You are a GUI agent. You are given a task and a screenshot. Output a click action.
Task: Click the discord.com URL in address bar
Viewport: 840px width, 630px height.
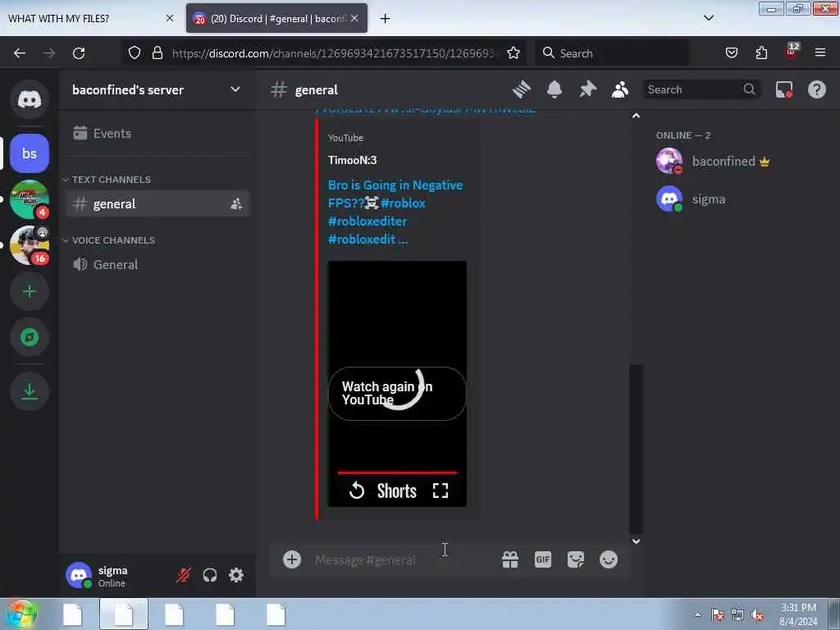(x=335, y=53)
